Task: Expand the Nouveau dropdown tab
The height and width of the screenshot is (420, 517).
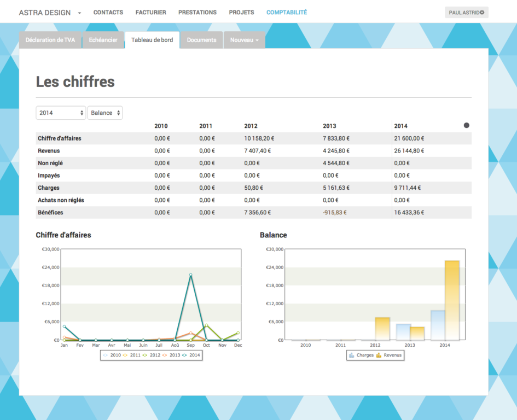Action: [x=245, y=40]
